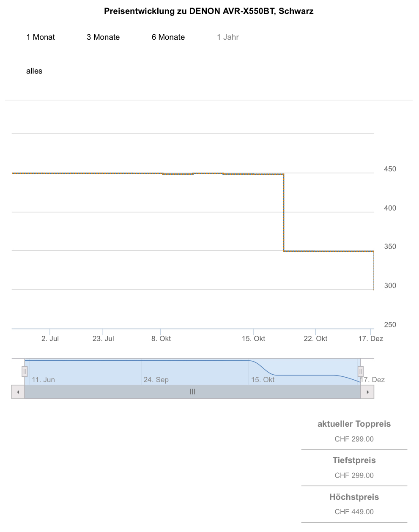Click the Höchstpreis CHF 449.00 value

pos(354,512)
